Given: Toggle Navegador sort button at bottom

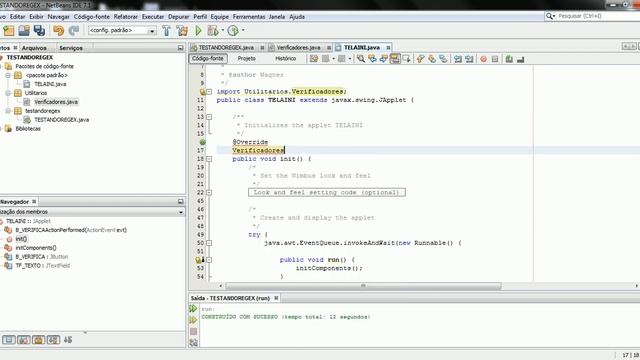Looking at the screenshot, I should click(x=68, y=340).
